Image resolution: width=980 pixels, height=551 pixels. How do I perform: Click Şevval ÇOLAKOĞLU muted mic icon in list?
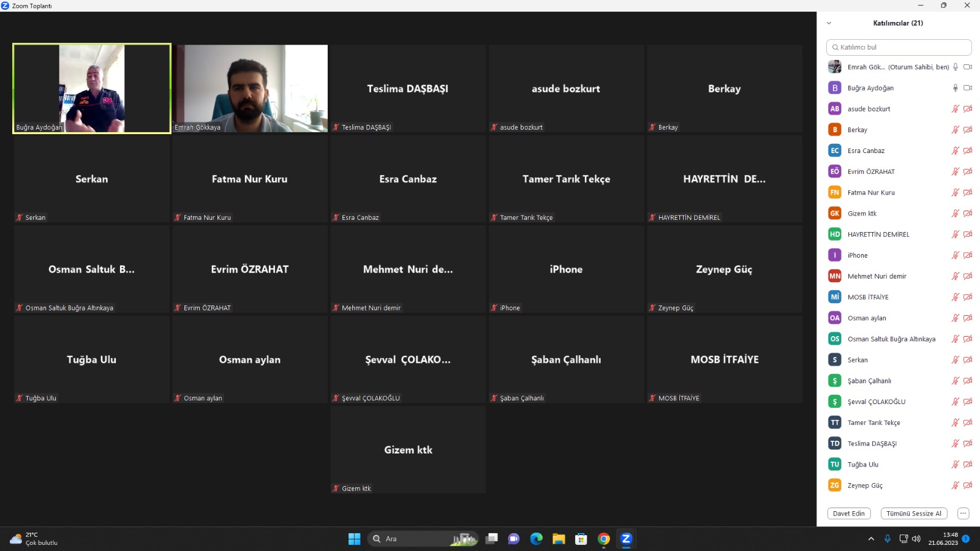click(x=955, y=402)
